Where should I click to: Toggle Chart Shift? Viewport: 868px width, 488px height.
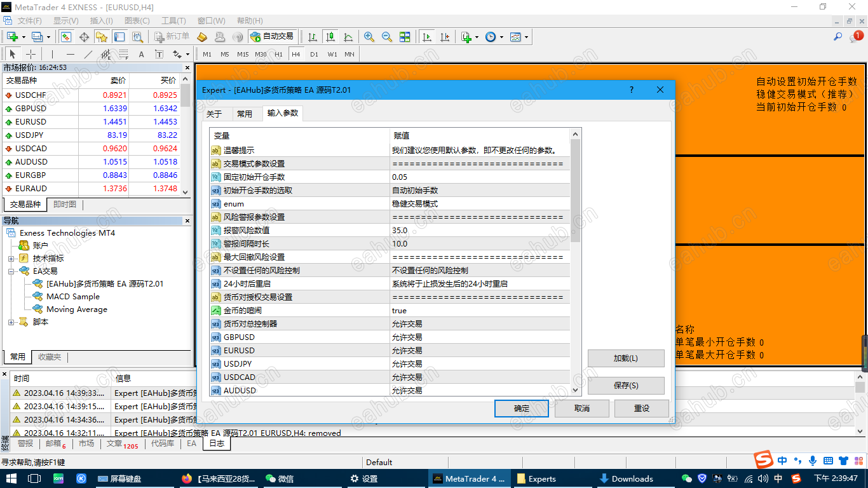(x=445, y=37)
